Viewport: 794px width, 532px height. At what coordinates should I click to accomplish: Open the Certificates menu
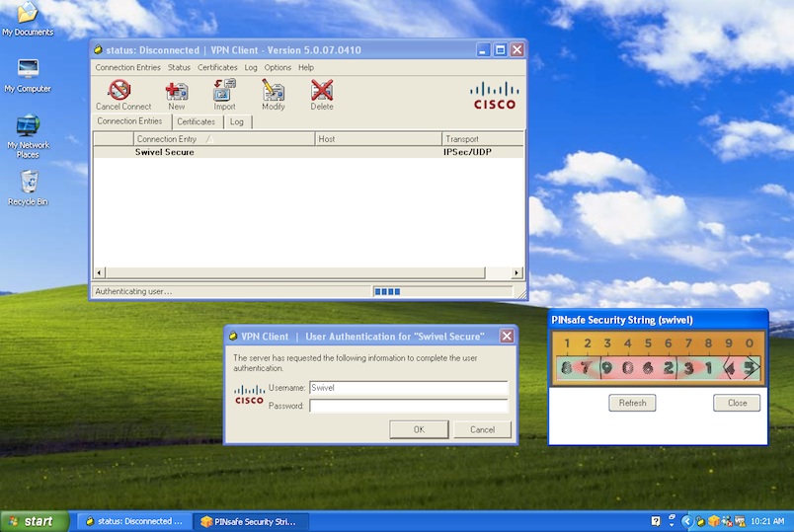[x=217, y=67]
